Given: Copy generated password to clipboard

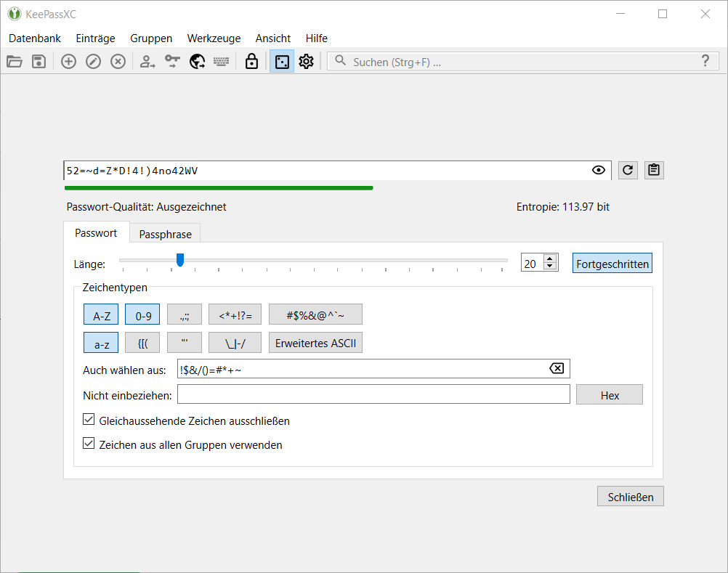Looking at the screenshot, I should click(x=654, y=170).
